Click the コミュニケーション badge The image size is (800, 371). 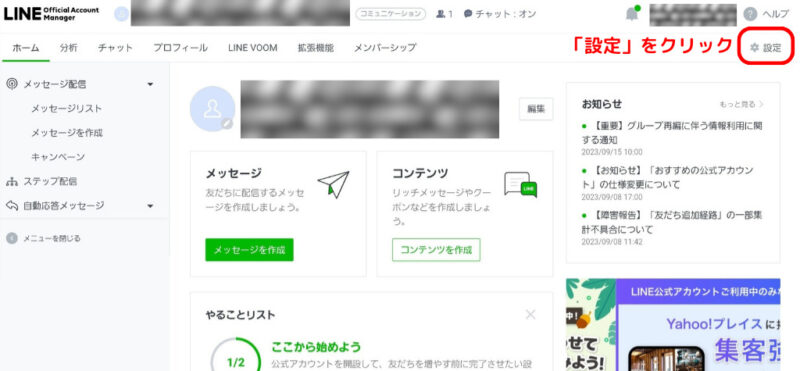point(391,14)
